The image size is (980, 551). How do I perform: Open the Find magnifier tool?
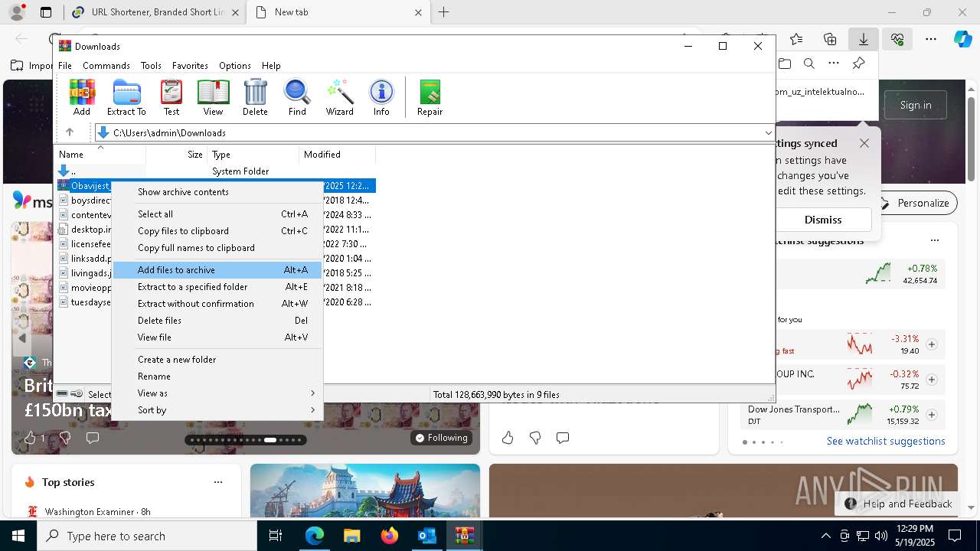pos(297,97)
